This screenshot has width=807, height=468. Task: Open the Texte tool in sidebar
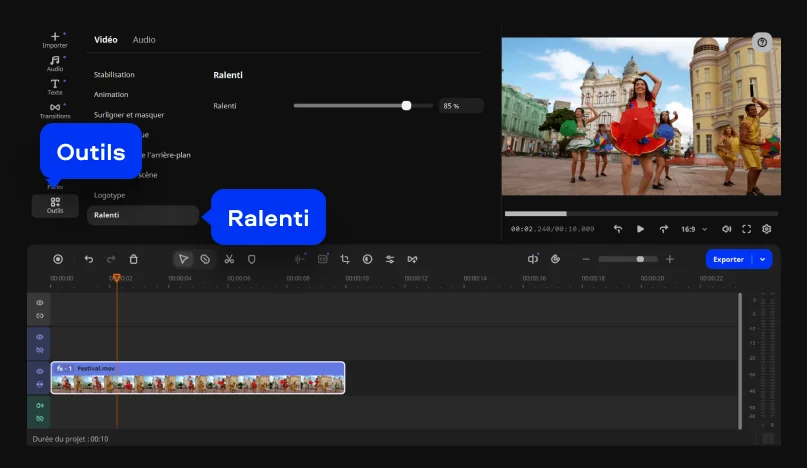coord(55,86)
